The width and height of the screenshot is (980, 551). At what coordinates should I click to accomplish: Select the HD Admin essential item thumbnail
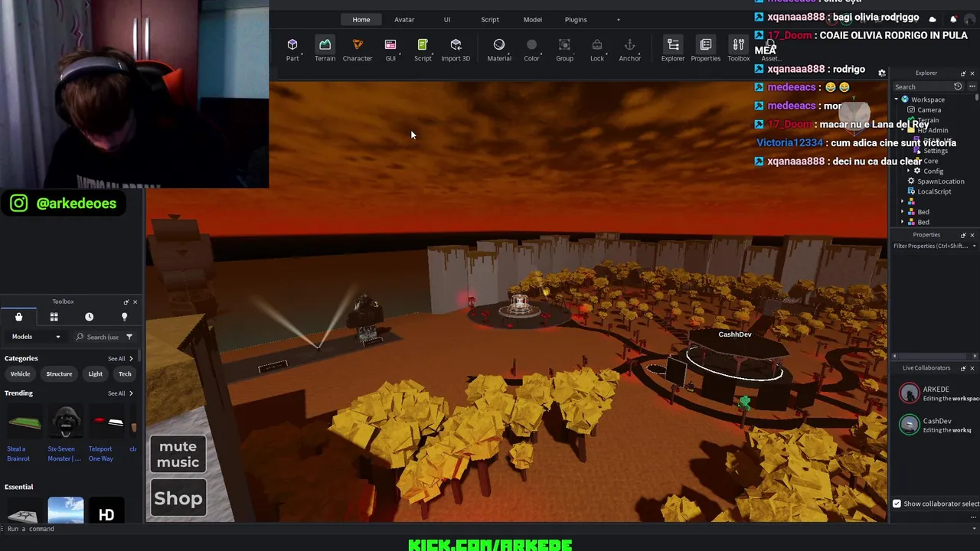click(106, 511)
